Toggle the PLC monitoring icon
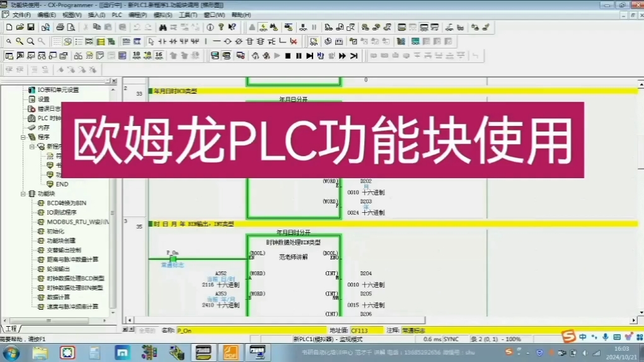The height and width of the screenshot is (362, 644). coord(263,28)
